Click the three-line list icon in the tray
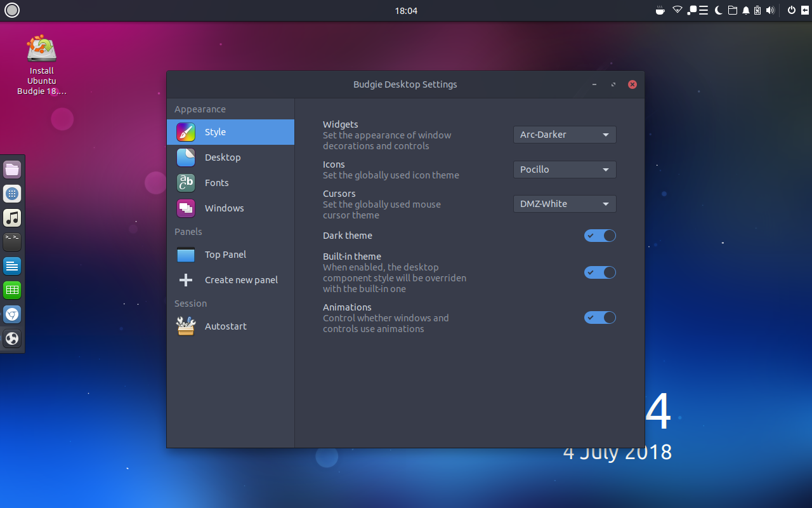This screenshot has width=812, height=508. click(x=704, y=10)
